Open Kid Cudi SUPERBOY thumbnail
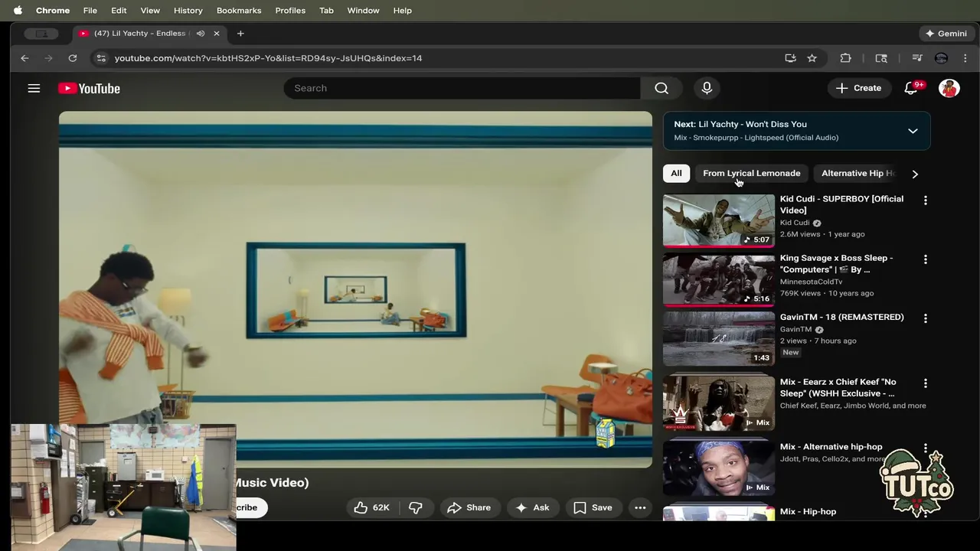Screen dimensions: 980x551 719,220
